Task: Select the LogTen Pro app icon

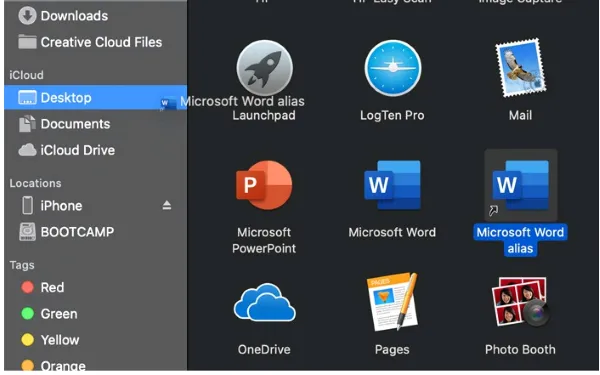Action: pyautogui.click(x=393, y=68)
